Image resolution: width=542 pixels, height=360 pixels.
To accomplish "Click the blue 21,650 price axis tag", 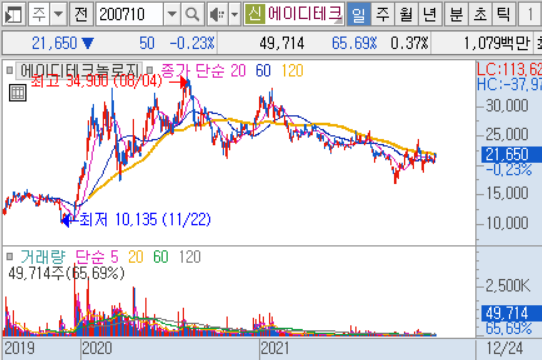I will 512,155.
